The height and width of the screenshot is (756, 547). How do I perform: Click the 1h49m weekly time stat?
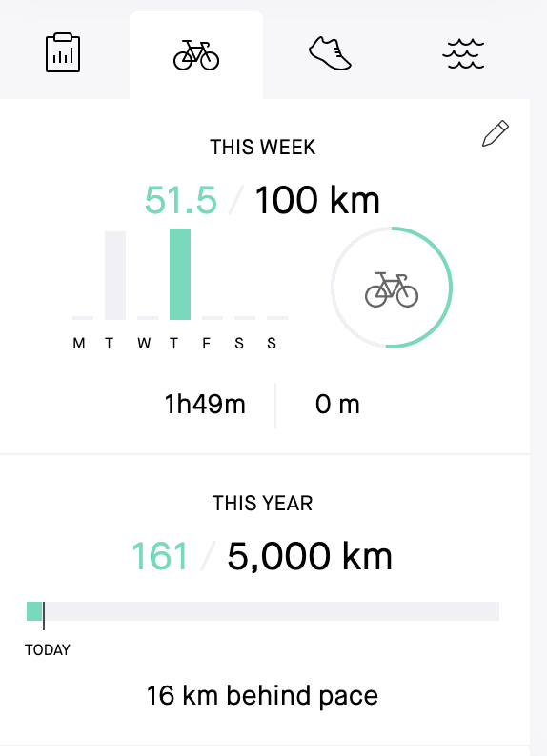(205, 404)
